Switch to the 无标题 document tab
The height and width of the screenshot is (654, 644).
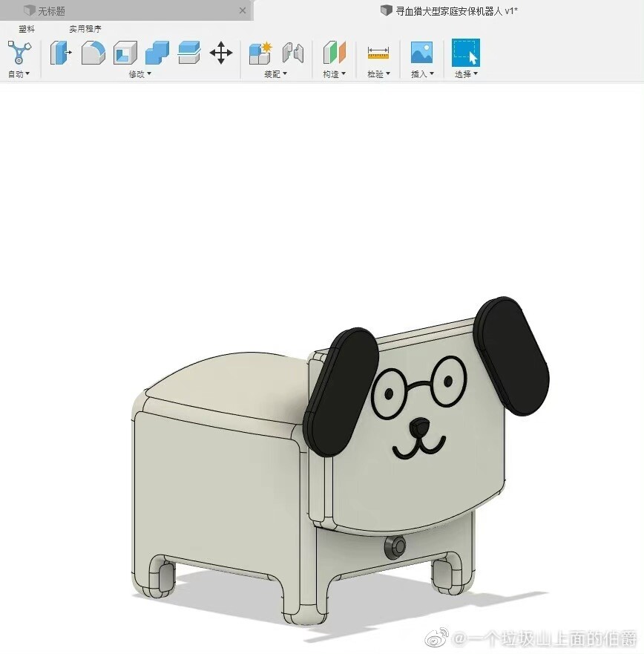coord(125,10)
